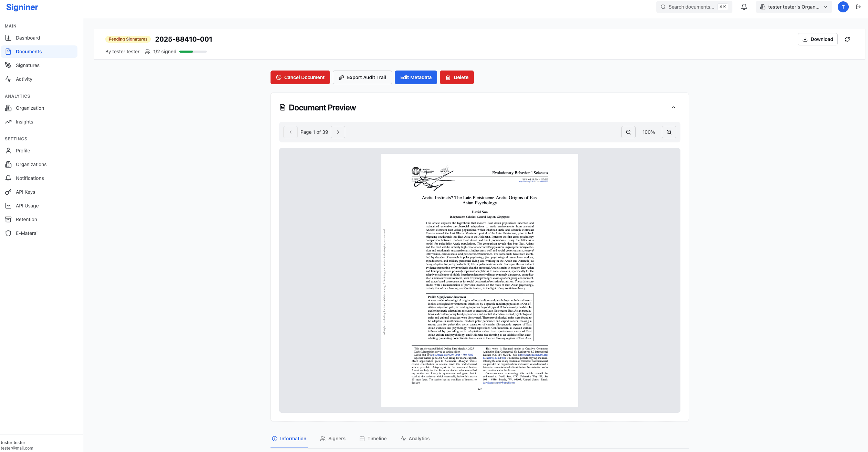Zoom in on the document page
The width and height of the screenshot is (868, 452).
coord(669,132)
